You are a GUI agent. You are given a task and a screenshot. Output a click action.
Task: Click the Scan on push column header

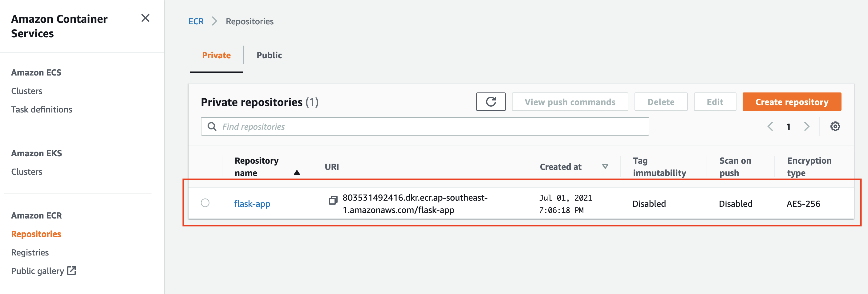tap(735, 166)
